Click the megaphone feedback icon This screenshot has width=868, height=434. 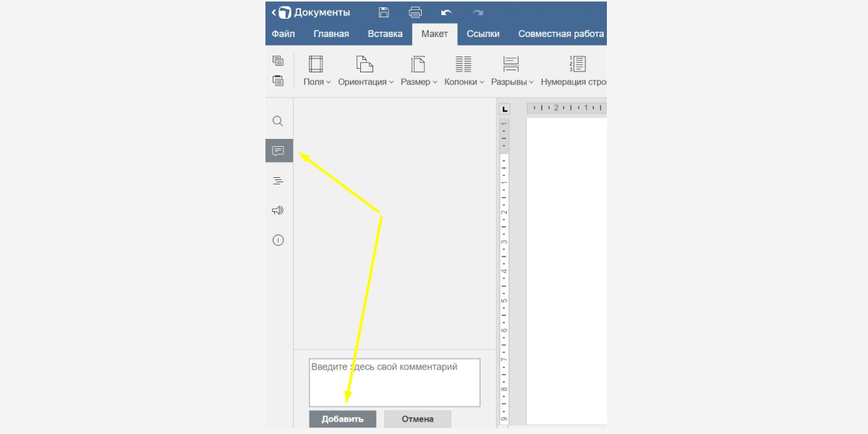point(278,210)
